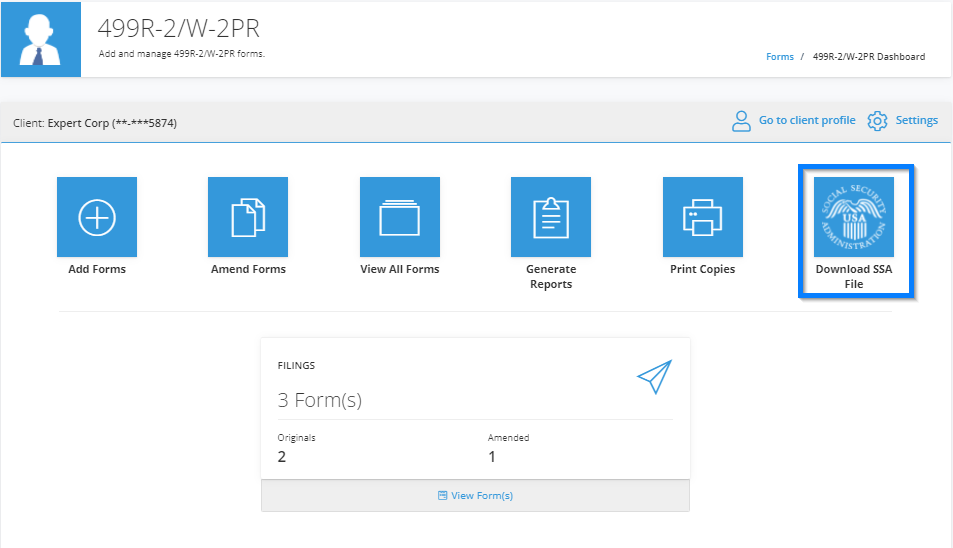The height and width of the screenshot is (548, 953).
Task: Click the Print Copies printer icon
Action: tap(703, 217)
